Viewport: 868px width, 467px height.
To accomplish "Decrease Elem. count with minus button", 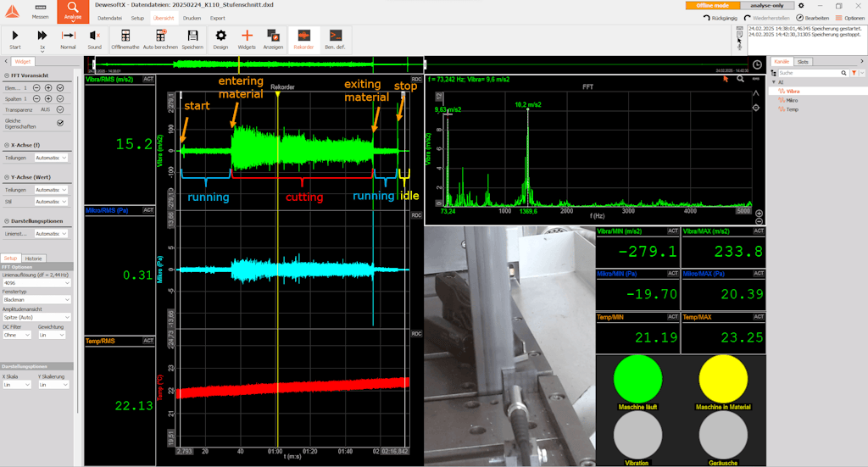I will pos(36,87).
